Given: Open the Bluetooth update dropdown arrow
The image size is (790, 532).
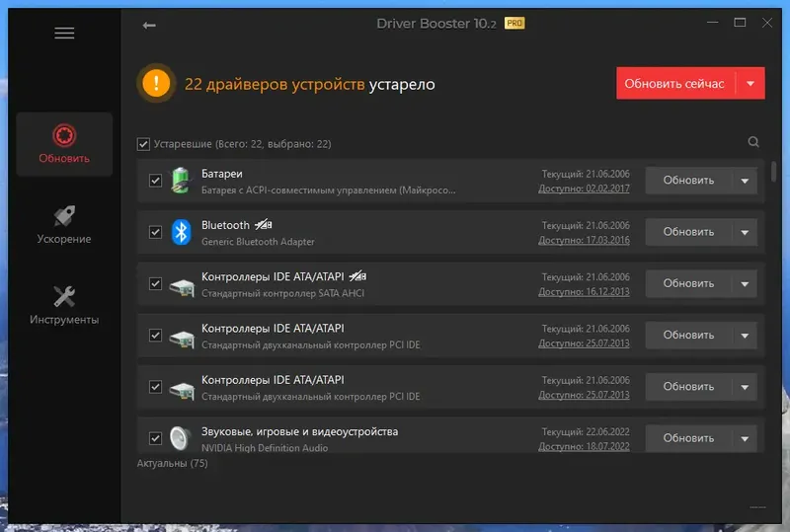Looking at the screenshot, I should click(x=745, y=232).
